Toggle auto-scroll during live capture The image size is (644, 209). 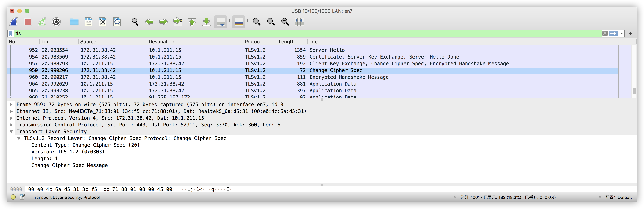click(x=220, y=22)
